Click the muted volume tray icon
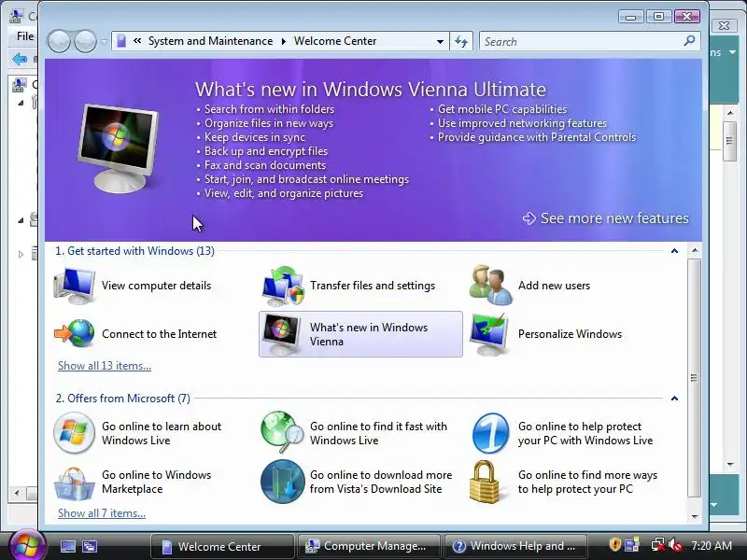 pyautogui.click(x=675, y=545)
